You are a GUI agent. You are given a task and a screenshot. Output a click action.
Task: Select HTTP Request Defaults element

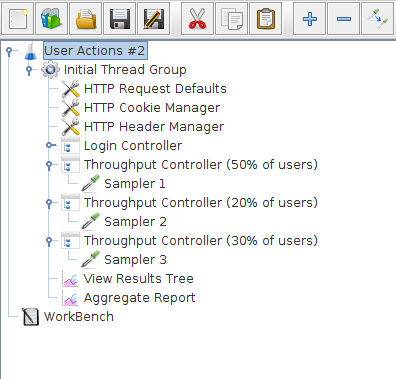[x=155, y=89]
